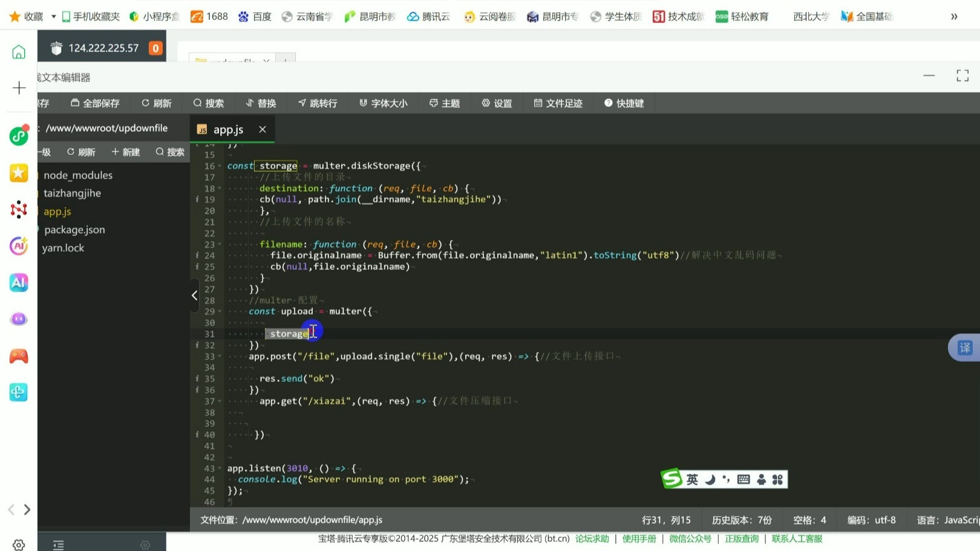
Task: Toggle Sogou moon mode icon
Action: [710, 480]
